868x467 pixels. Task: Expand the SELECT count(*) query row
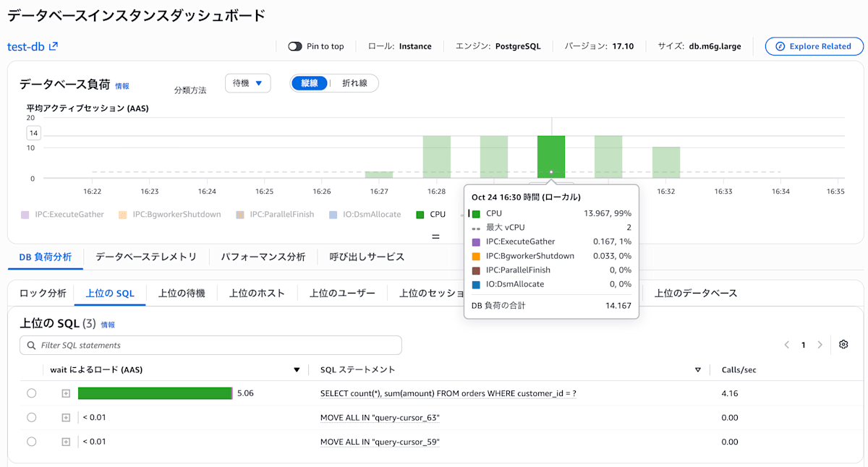point(66,393)
